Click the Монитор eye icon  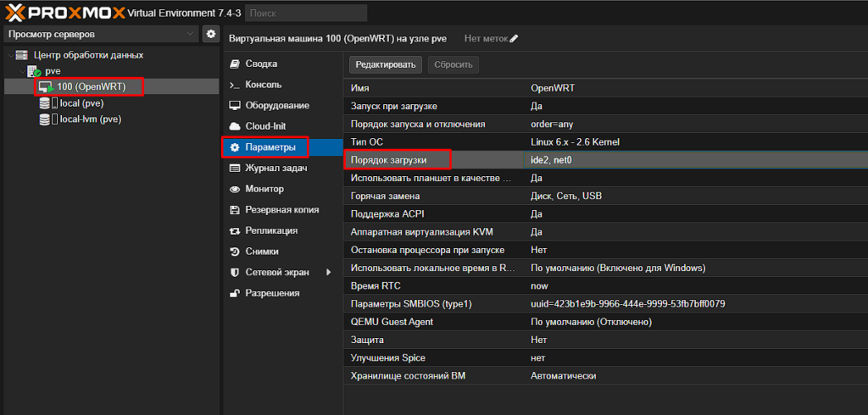(235, 189)
